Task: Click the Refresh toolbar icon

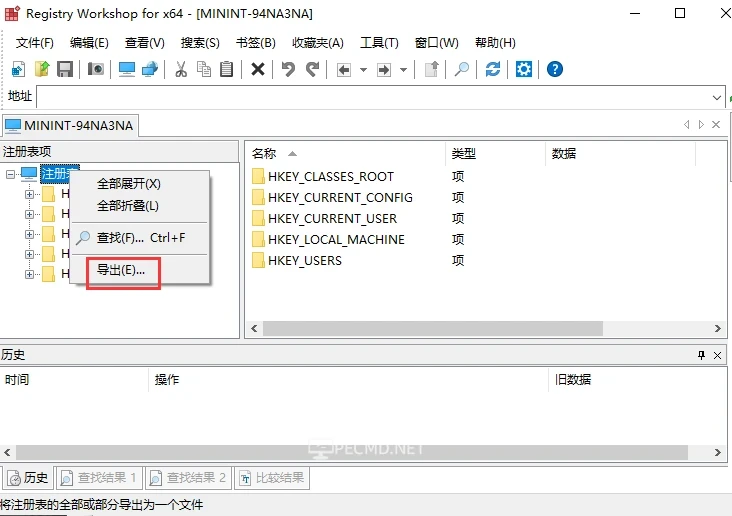Action: 493,70
